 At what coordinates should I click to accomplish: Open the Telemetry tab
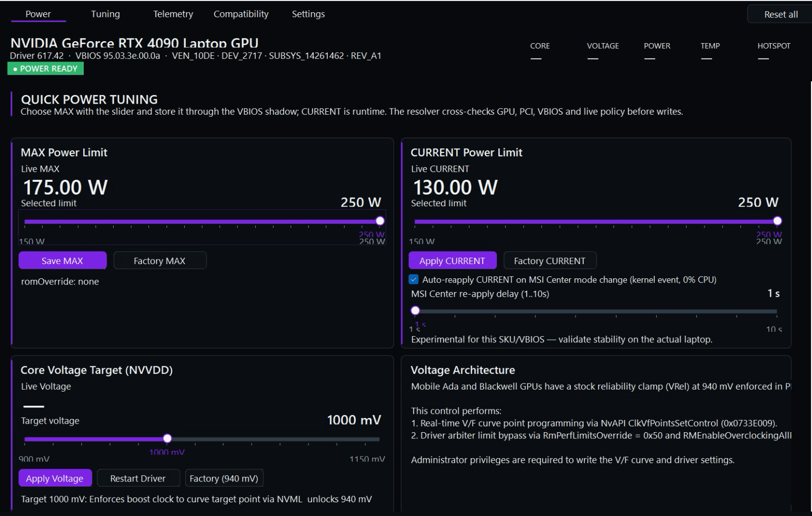point(173,14)
